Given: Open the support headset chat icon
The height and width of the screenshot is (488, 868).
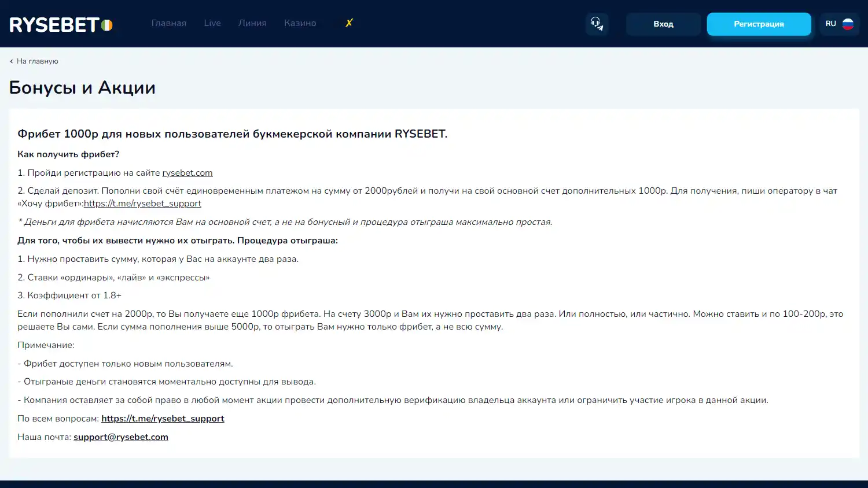Looking at the screenshot, I should (597, 24).
